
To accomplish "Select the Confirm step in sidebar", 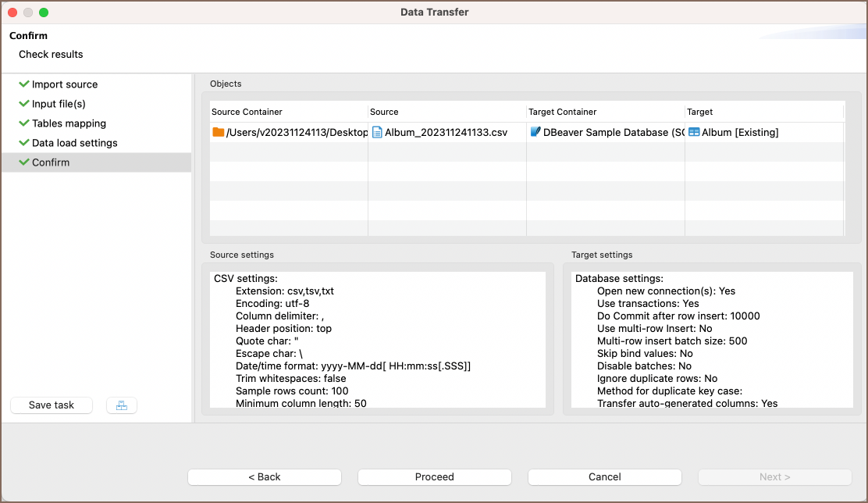I will (x=51, y=162).
